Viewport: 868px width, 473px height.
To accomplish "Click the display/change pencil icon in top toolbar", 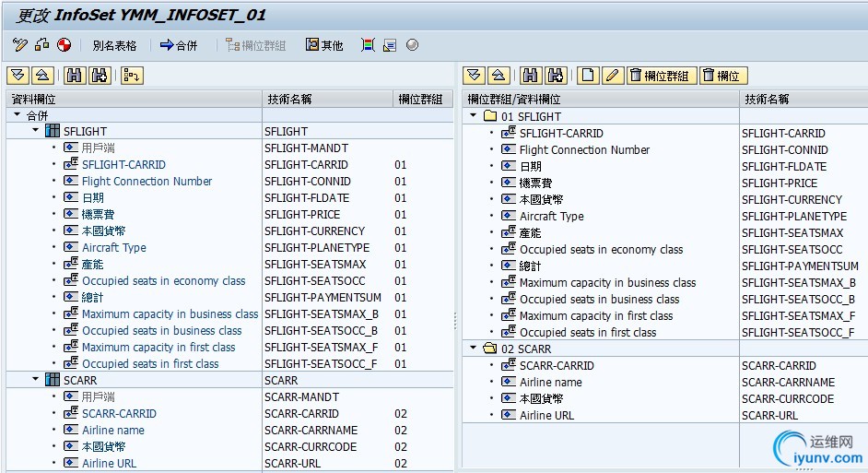I will (x=20, y=44).
